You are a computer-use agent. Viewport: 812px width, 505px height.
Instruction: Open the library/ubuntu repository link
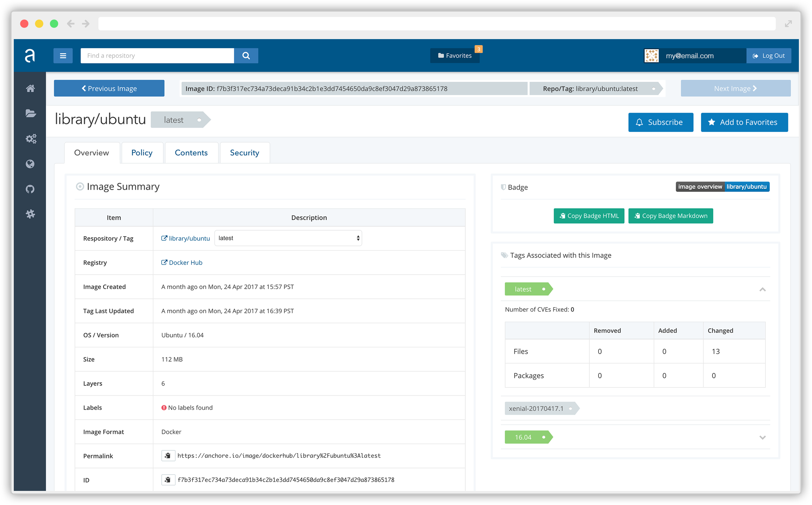186,239
